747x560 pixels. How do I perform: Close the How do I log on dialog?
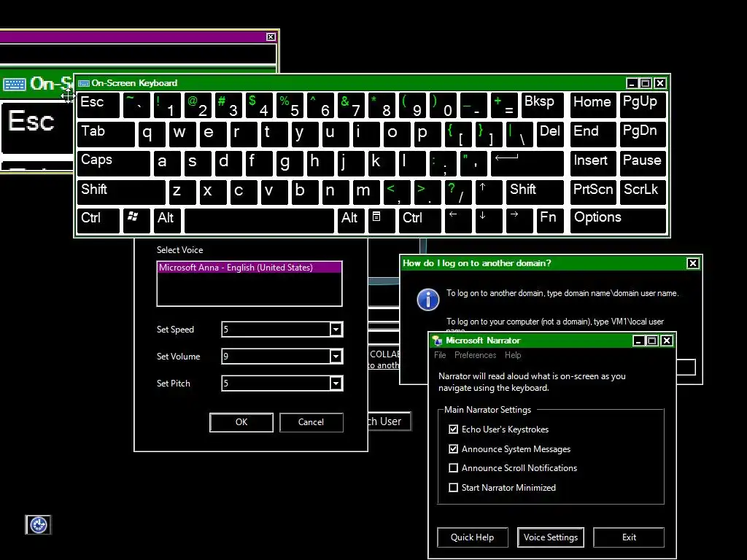[x=693, y=263]
